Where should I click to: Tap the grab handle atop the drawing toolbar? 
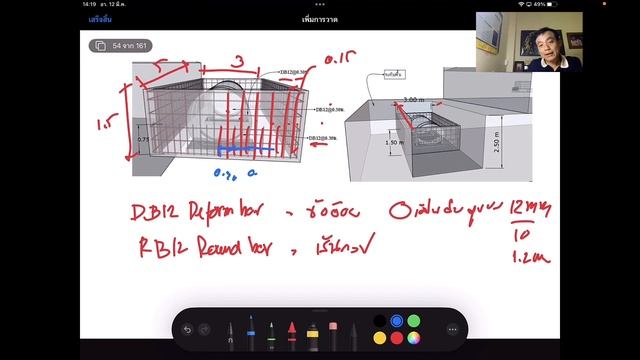click(x=320, y=311)
